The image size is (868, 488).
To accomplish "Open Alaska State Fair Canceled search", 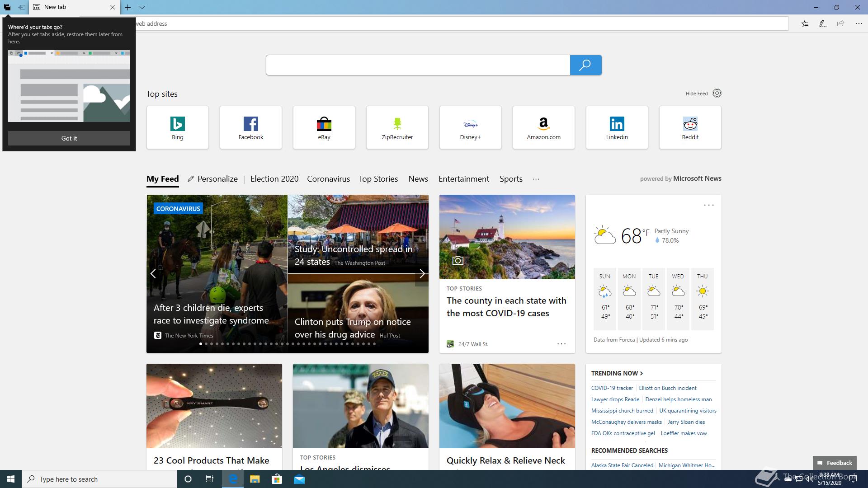I will [x=622, y=465].
